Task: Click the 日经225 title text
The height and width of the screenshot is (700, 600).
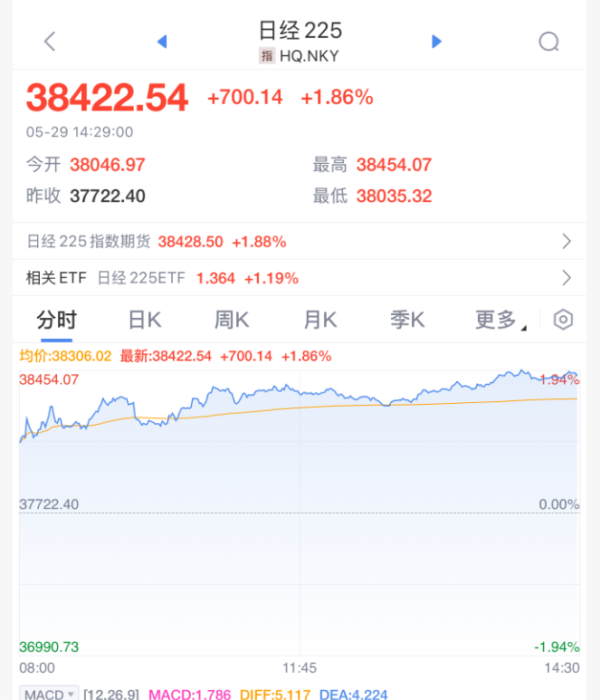Action: [x=300, y=30]
